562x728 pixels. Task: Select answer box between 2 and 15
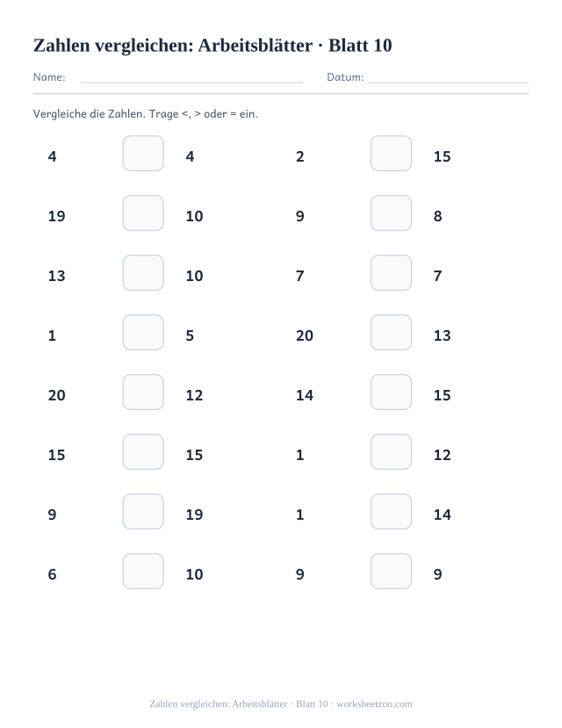tap(392, 153)
